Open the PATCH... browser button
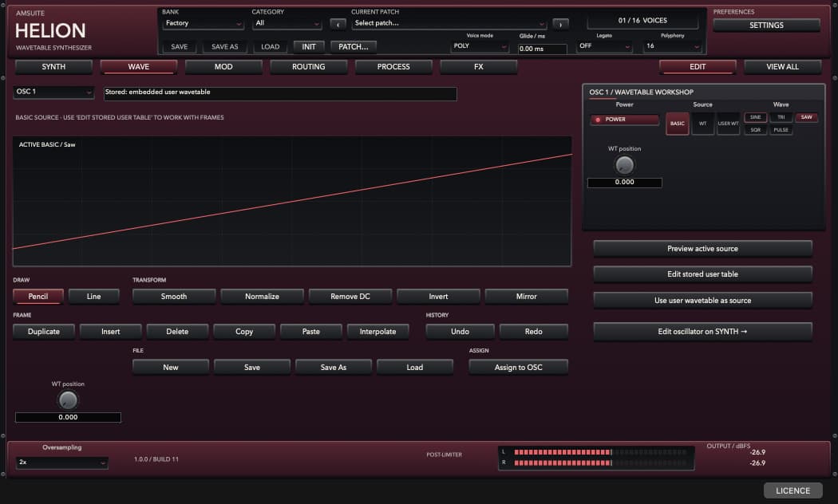 (x=354, y=47)
